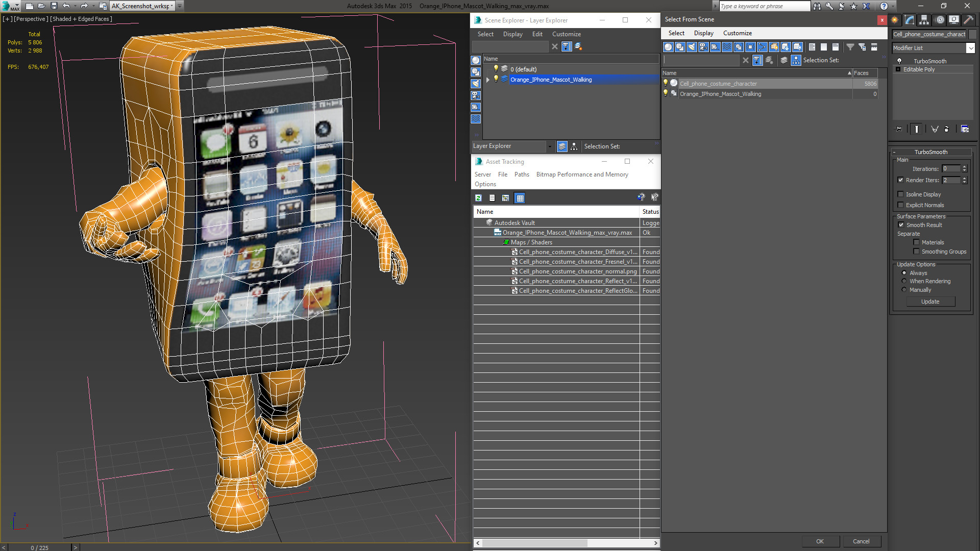Click Configure Modifier Sets icon
The height and width of the screenshot is (551, 980).
tap(965, 129)
